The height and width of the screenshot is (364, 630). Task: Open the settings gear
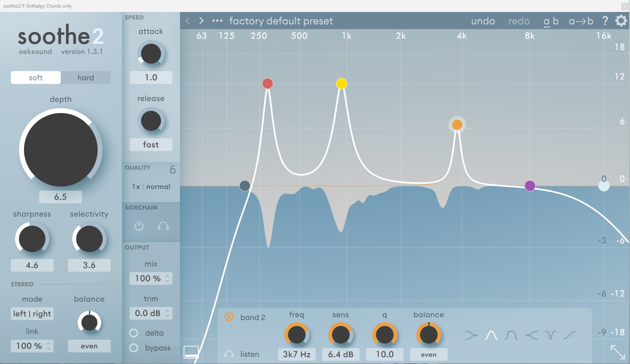click(x=621, y=21)
